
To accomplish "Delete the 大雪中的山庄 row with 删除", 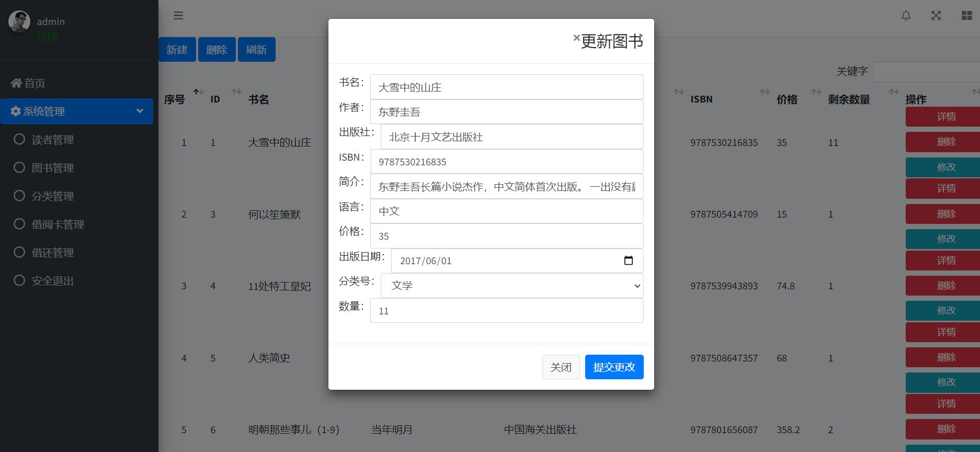I will click(942, 142).
